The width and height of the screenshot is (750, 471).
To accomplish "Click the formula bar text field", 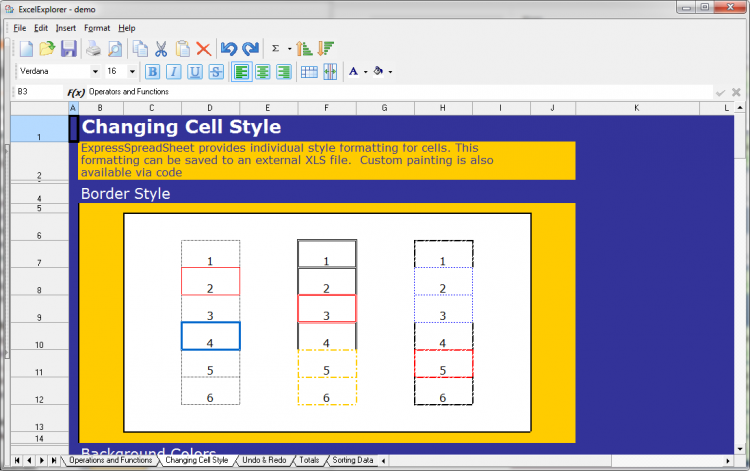I will click(399, 91).
